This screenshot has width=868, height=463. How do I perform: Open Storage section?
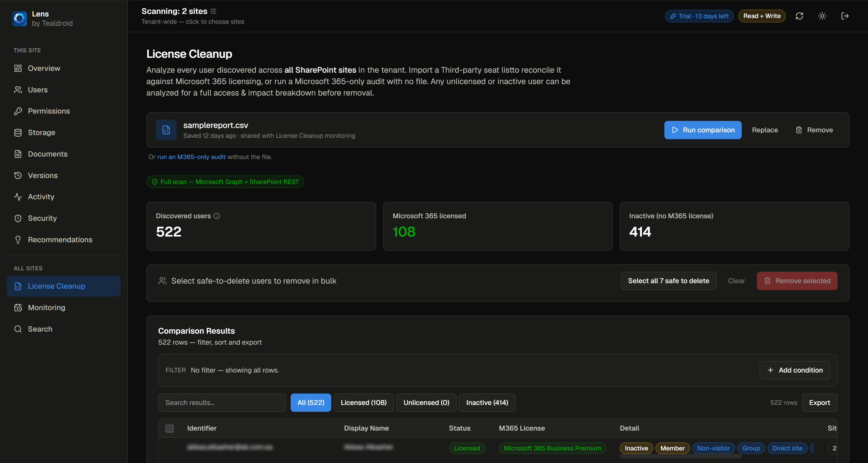point(64,133)
